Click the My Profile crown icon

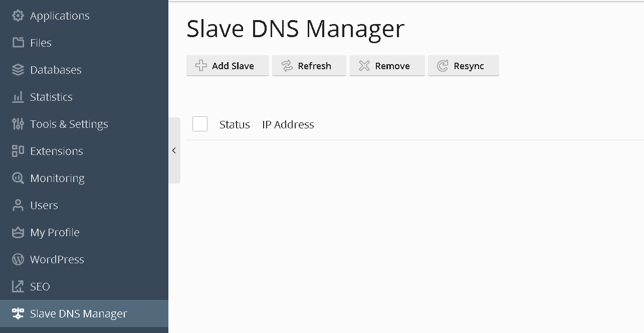tap(18, 232)
